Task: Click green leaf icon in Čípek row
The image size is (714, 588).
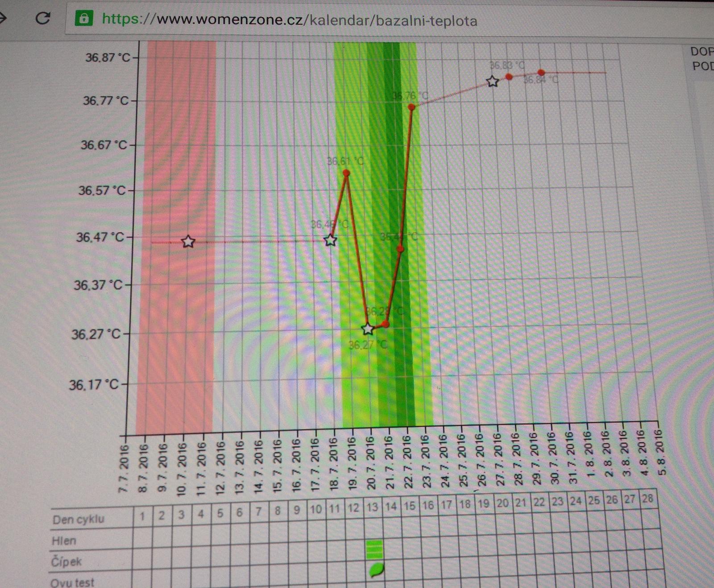Action: 377,570
